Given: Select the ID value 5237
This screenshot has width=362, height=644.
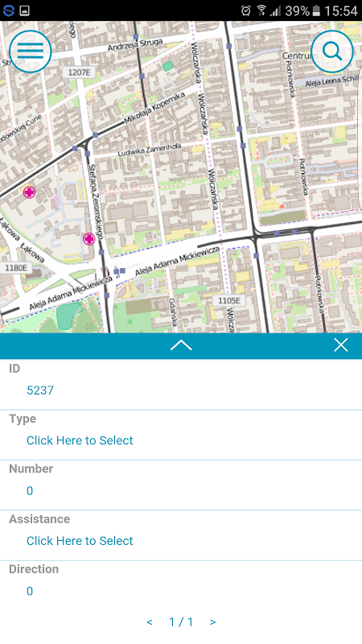Looking at the screenshot, I should point(40,390).
